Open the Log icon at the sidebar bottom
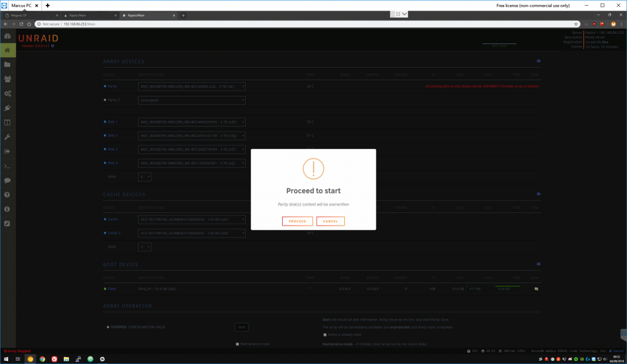627x364 pixels. pyautogui.click(x=7, y=224)
